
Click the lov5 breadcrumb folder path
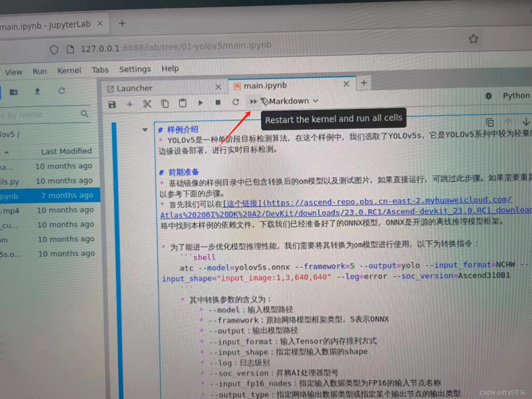click(x=7, y=134)
